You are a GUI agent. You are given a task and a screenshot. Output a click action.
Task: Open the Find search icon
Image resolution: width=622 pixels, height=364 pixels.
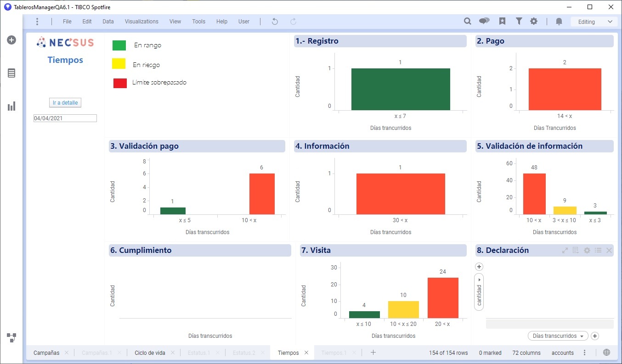pyautogui.click(x=467, y=21)
